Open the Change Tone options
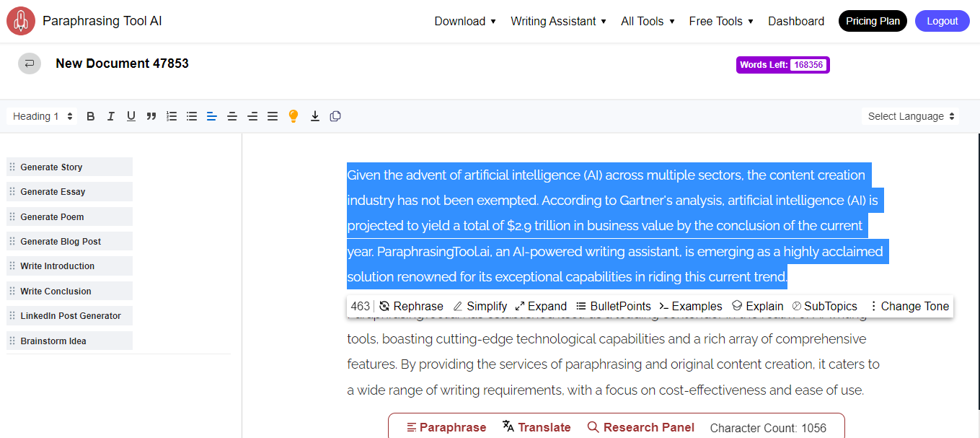980x438 pixels. click(909, 306)
